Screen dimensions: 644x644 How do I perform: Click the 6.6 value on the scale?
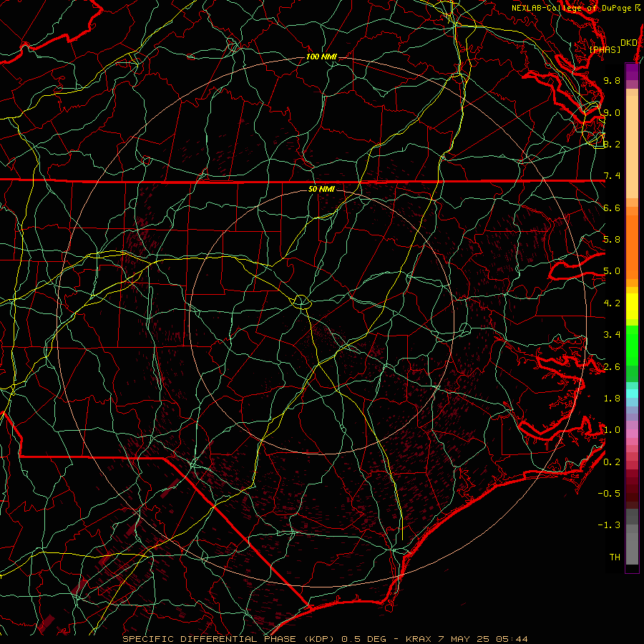point(612,208)
